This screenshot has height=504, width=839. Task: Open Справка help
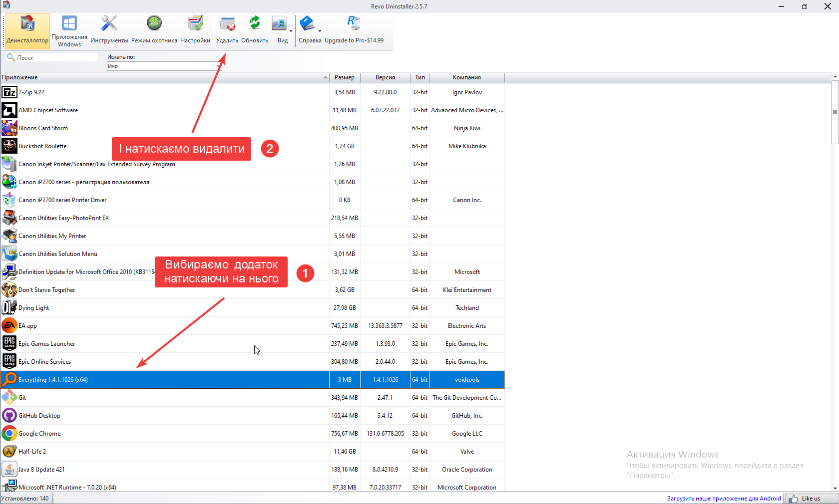point(308,30)
